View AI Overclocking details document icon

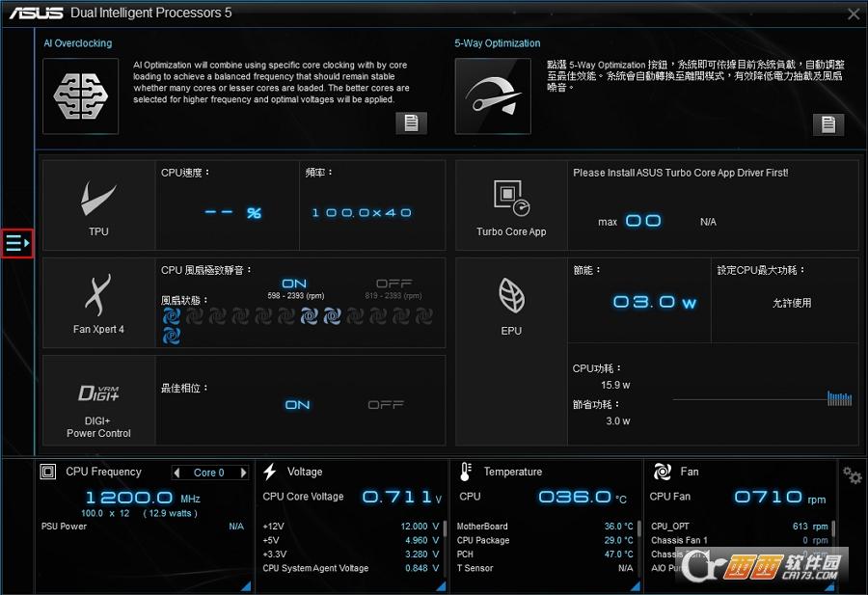(411, 122)
